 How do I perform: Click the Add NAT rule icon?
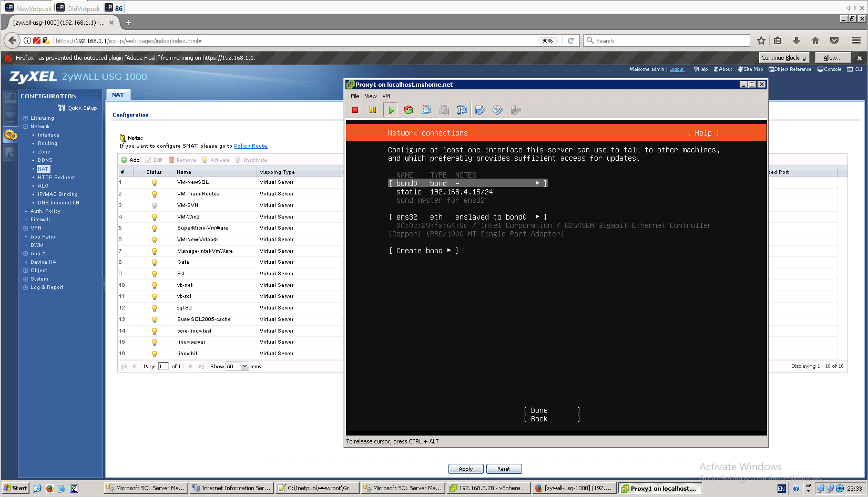tap(130, 160)
